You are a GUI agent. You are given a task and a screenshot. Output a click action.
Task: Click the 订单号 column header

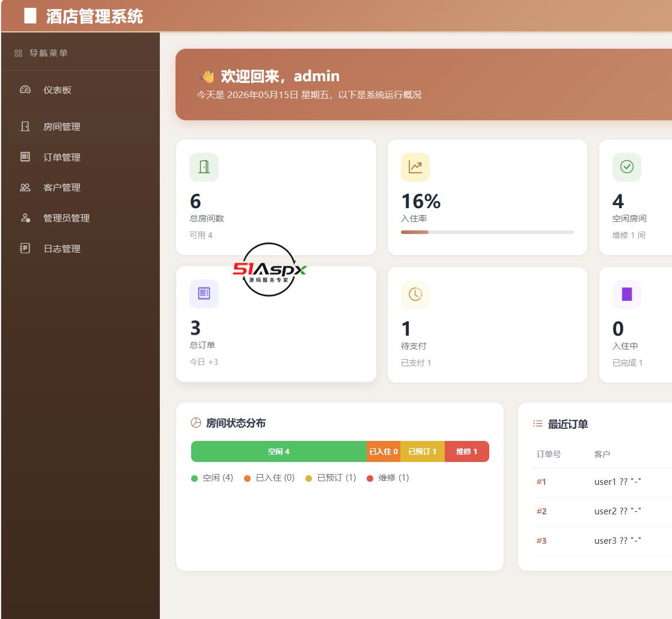pos(549,454)
